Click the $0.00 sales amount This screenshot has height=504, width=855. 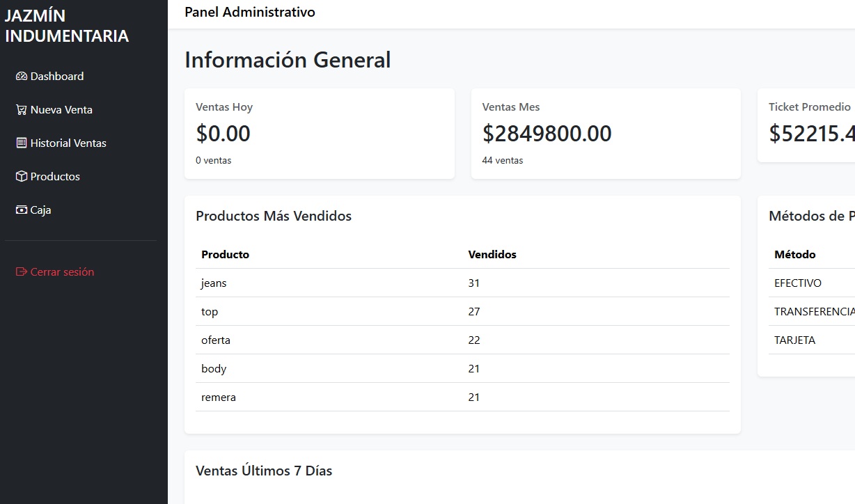(x=223, y=134)
